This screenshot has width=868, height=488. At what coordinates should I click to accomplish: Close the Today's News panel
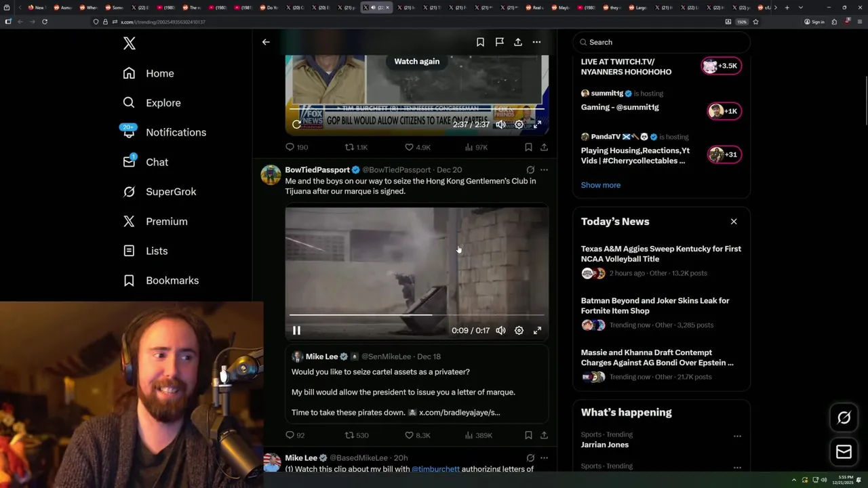click(x=734, y=222)
